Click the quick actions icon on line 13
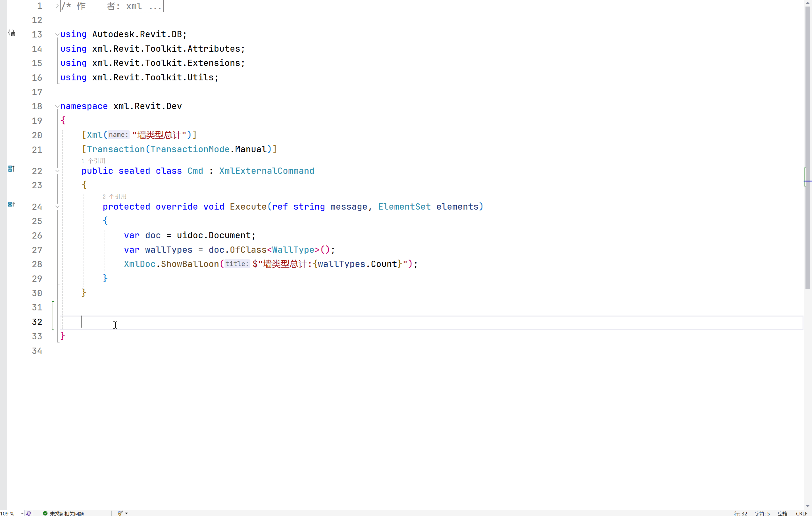 pos(12,33)
